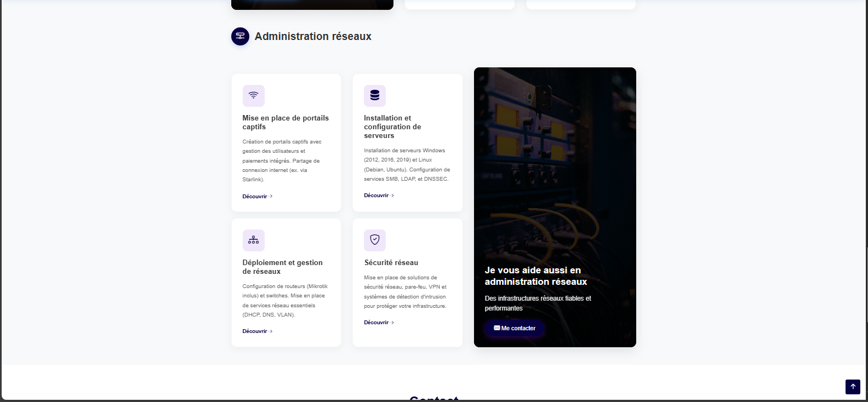
Task: Click the Sécurité réseau card title
Action: 391,263
